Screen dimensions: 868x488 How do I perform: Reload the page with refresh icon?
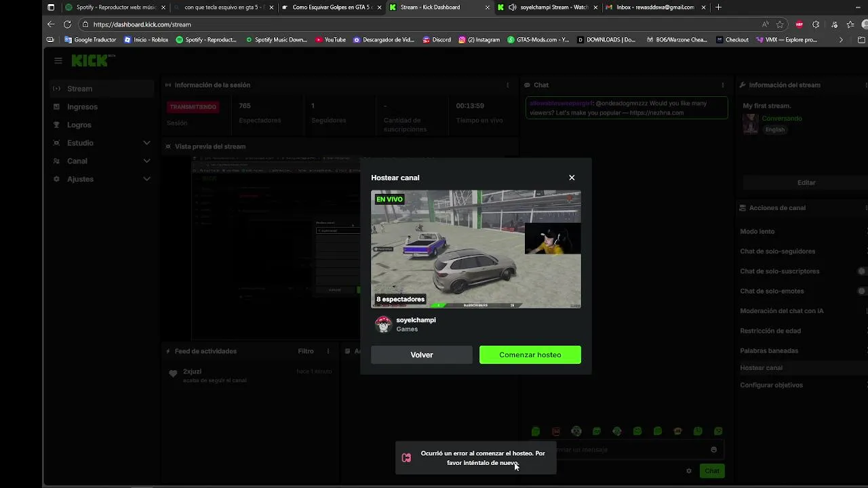(67, 24)
